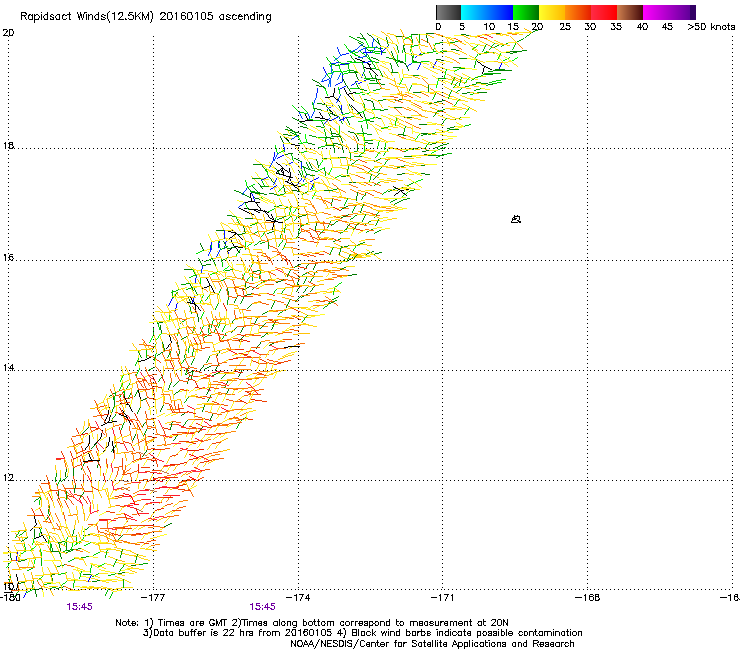Choose the brown 35-40 knots legend segment
This screenshot has height=650, width=740.
[630, 12]
